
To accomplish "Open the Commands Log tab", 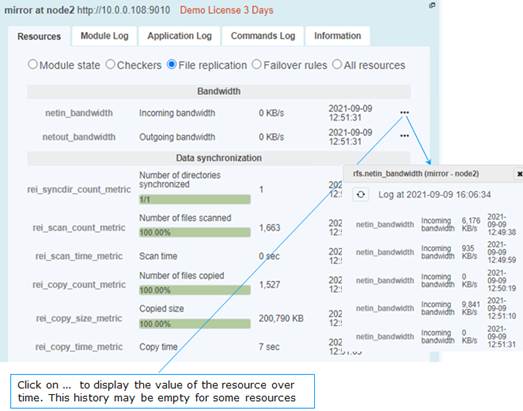I will point(263,36).
